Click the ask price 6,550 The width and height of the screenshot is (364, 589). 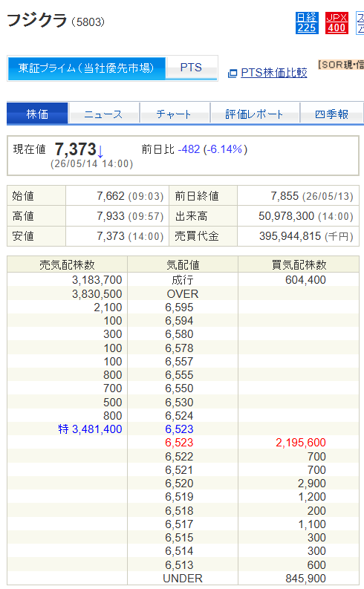click(x=179, y=388)
